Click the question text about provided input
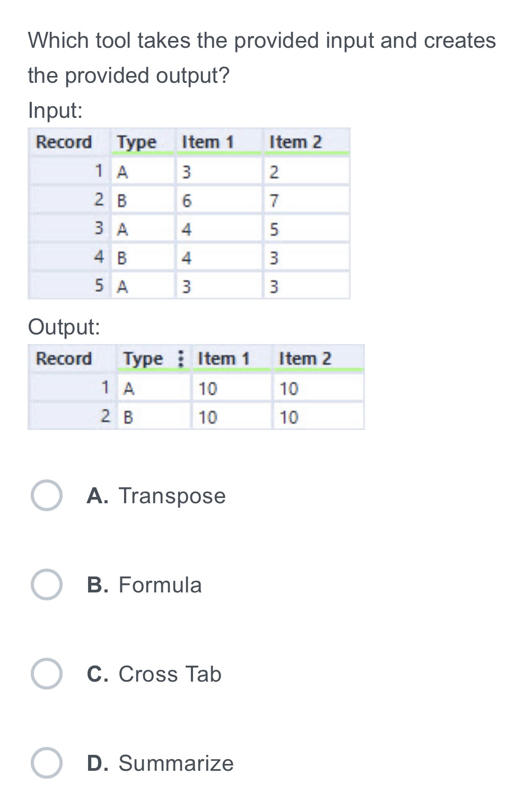The image size is (532, 800). coord(262,58)
